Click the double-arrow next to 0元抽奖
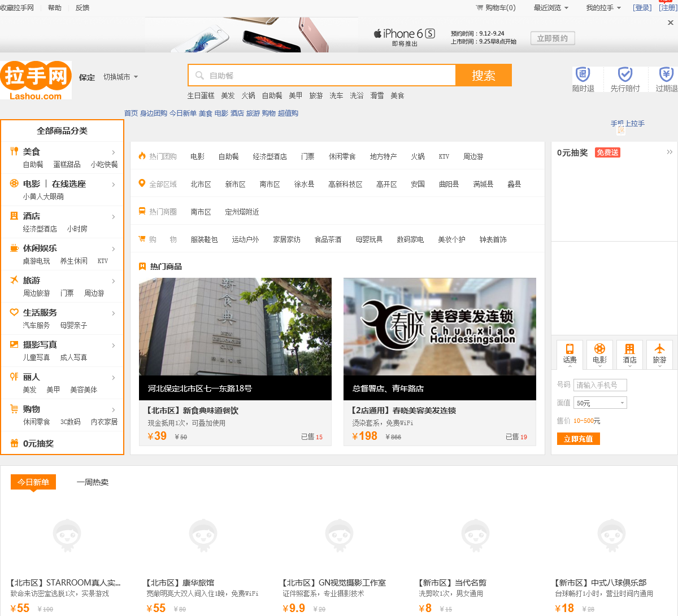The image size is (678, 616). [x=670, y=152]
